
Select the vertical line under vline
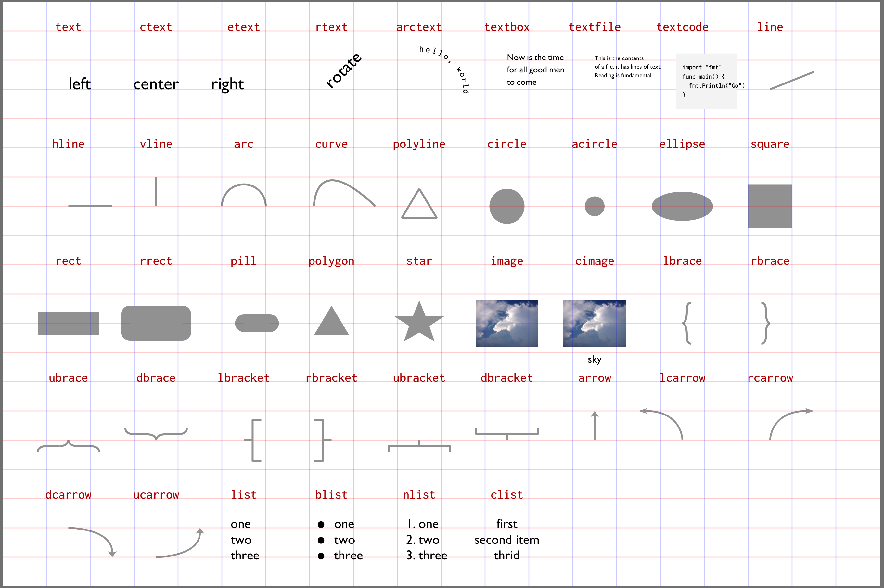tap(156, 192)
